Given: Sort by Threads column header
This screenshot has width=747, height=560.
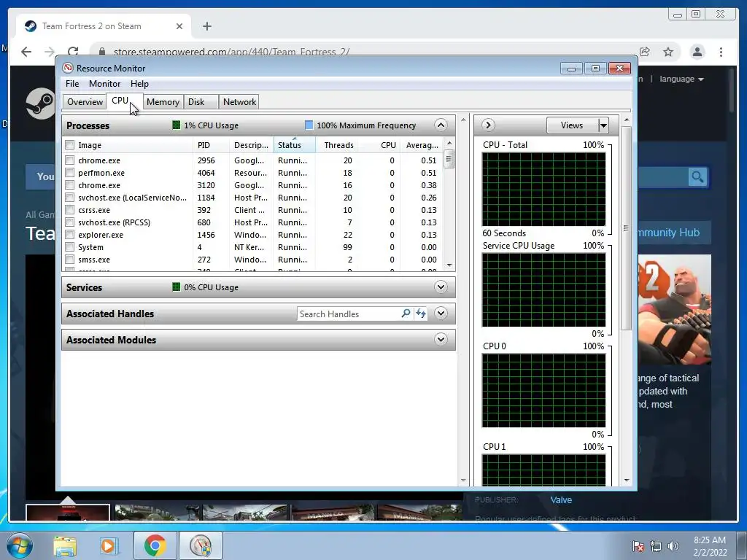Looking at the screenshot, I should [x=336, y=145].
